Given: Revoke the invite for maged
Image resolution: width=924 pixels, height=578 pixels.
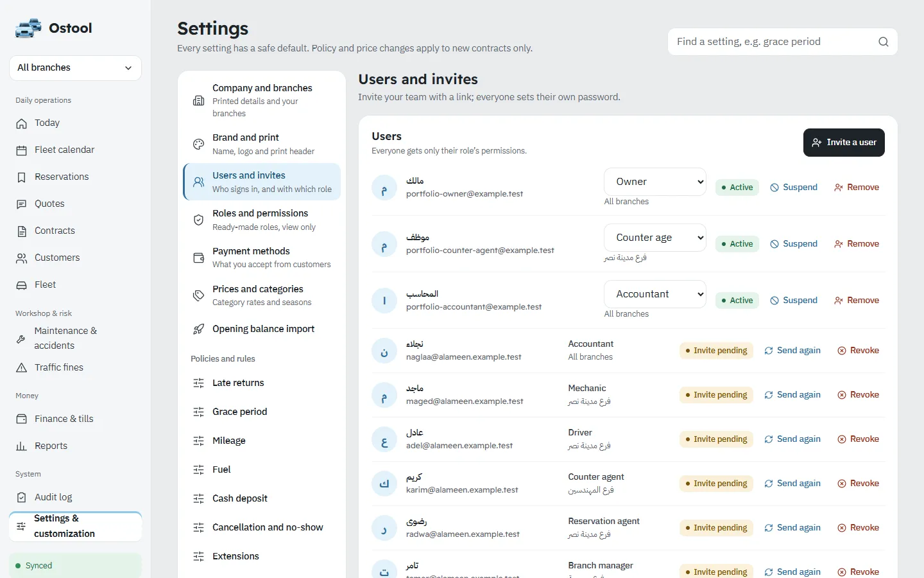Looking at the screenshot, I should tap(859, 395).
